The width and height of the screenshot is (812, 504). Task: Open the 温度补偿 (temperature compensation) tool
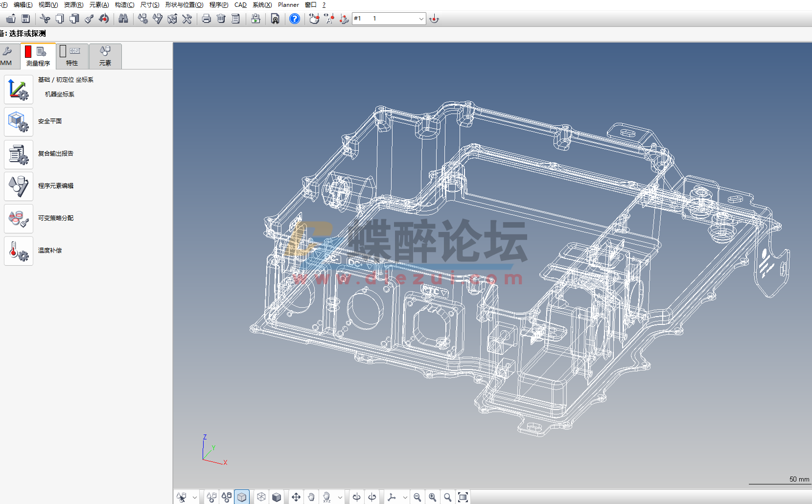click(18, 251)
